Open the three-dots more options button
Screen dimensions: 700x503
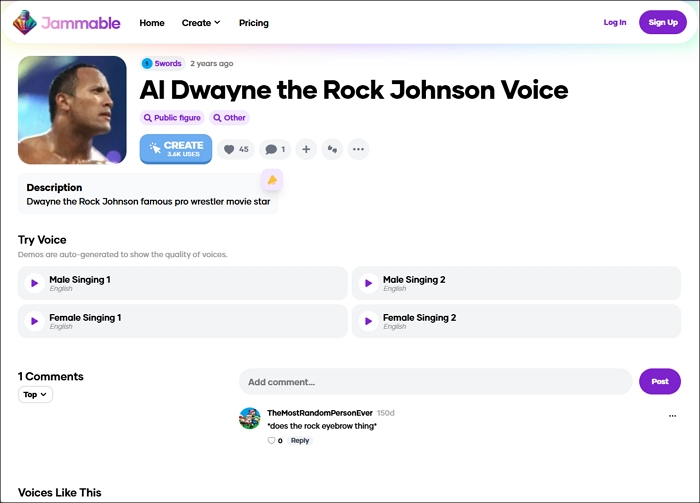358,149
